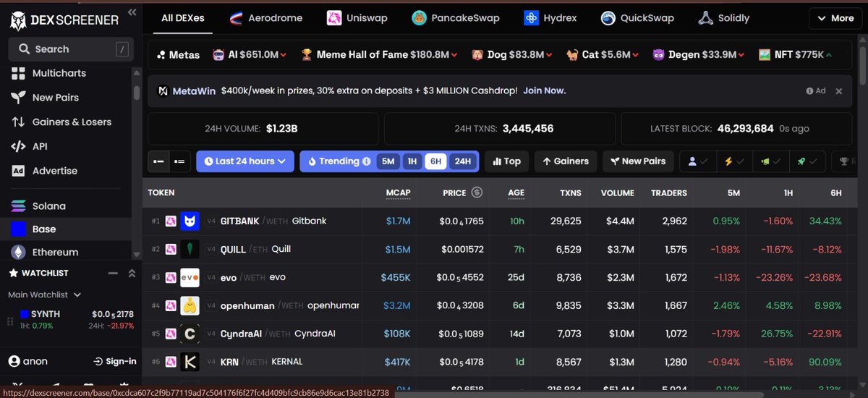The width and height of the screenshot is (868, 398).
Task: Select the Solana chain icon
Action: [x=19, y=206]
